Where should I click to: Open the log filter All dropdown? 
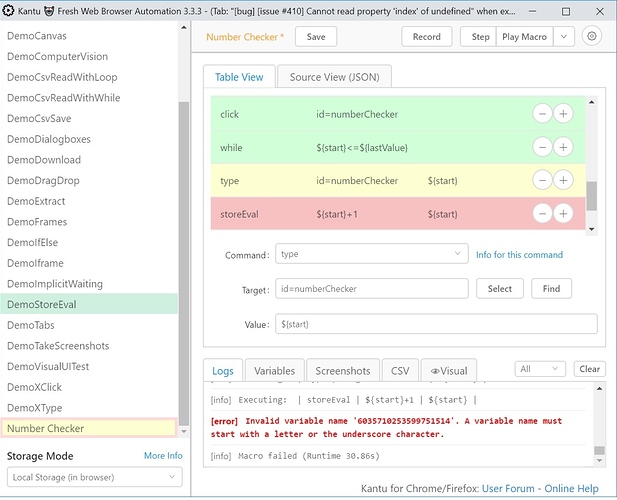(x=540, y=369)
